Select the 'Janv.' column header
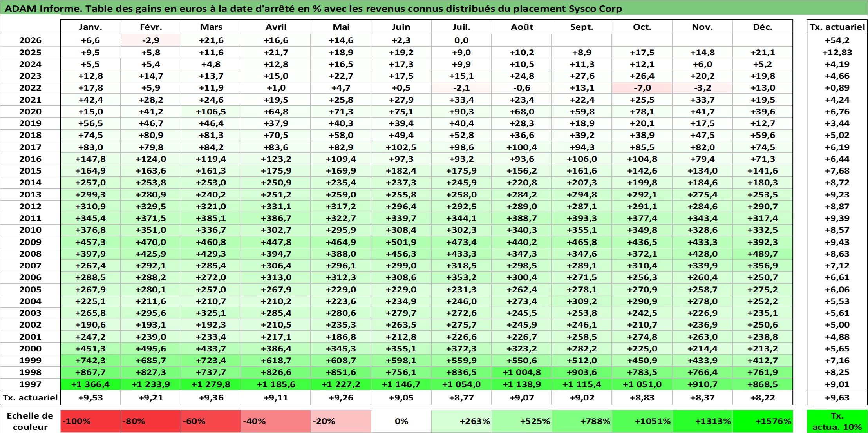This screenshot has height=433, width=868. [x=90, y=27]
